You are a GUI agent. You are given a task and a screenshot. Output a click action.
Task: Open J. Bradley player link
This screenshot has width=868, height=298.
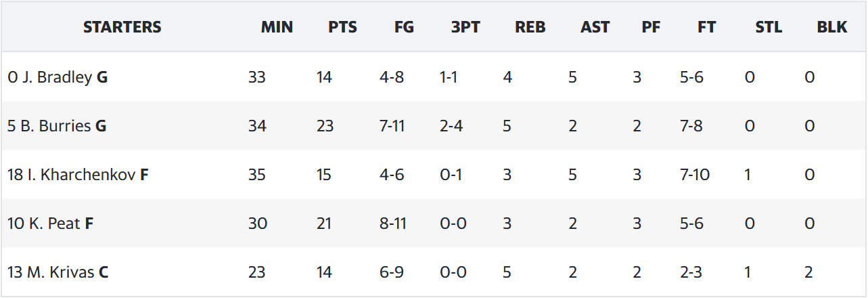click(x=58, y=77)
